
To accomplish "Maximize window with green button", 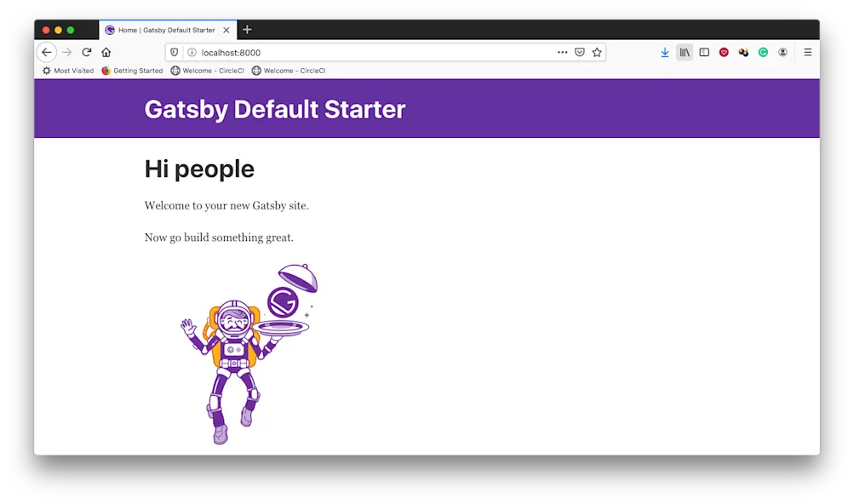I will coord(71,30).
